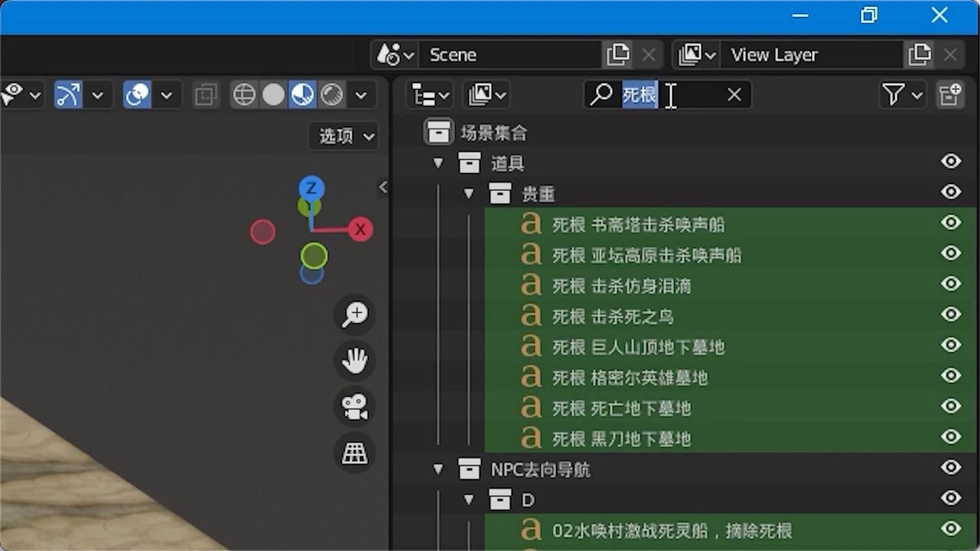Toggle camera view using the camera icon
Image resolution: width=980 pixels, height=551 pixels.
(353, 407)
